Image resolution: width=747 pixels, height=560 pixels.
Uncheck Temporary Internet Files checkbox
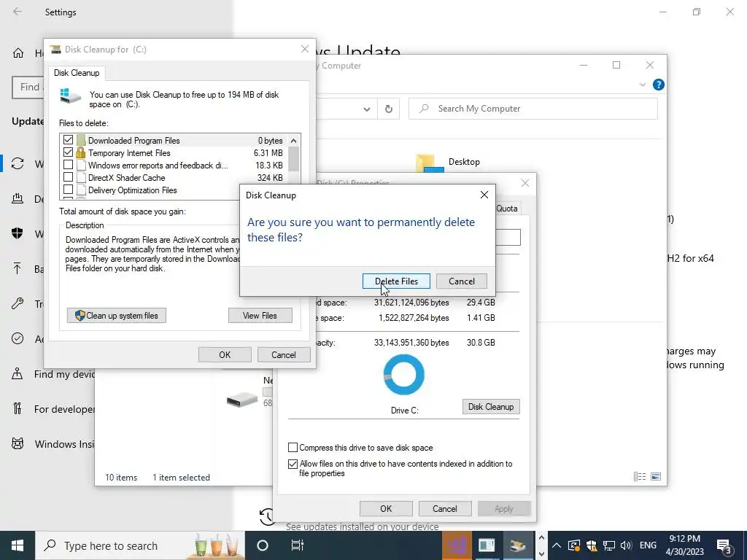coord(68,152)
